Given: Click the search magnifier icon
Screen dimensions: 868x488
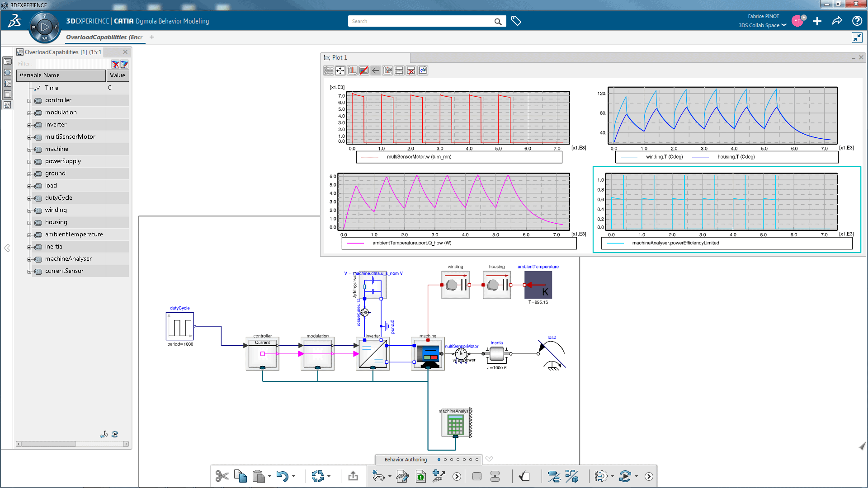Looking at the screenshot, I should pos(498,21).
